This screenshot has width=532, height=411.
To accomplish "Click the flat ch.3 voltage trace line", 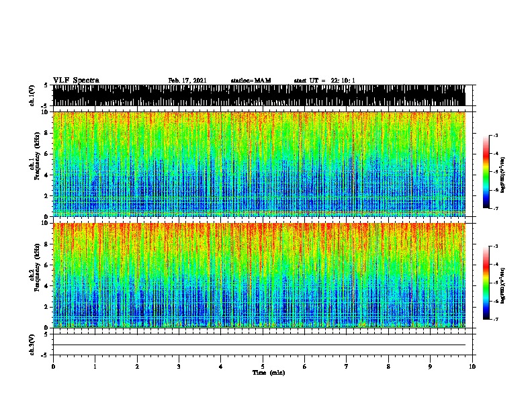I will (x=259, y=345).
